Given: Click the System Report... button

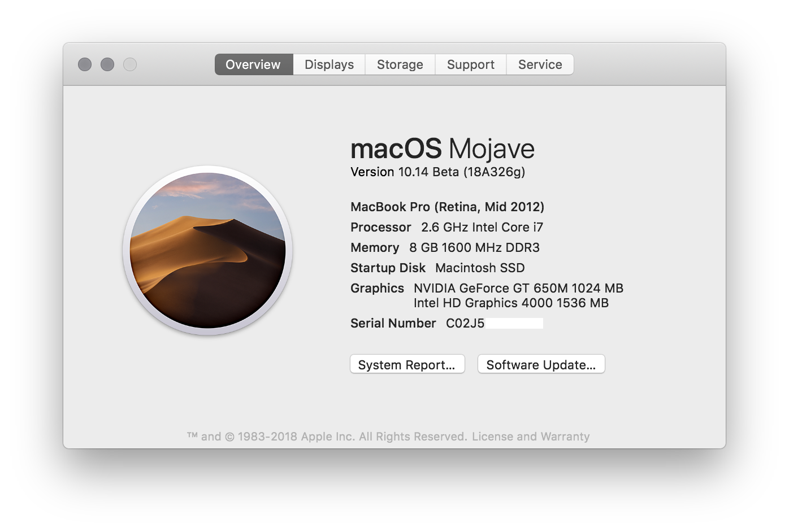Looking at the screenshot, I should pos(407,364).
